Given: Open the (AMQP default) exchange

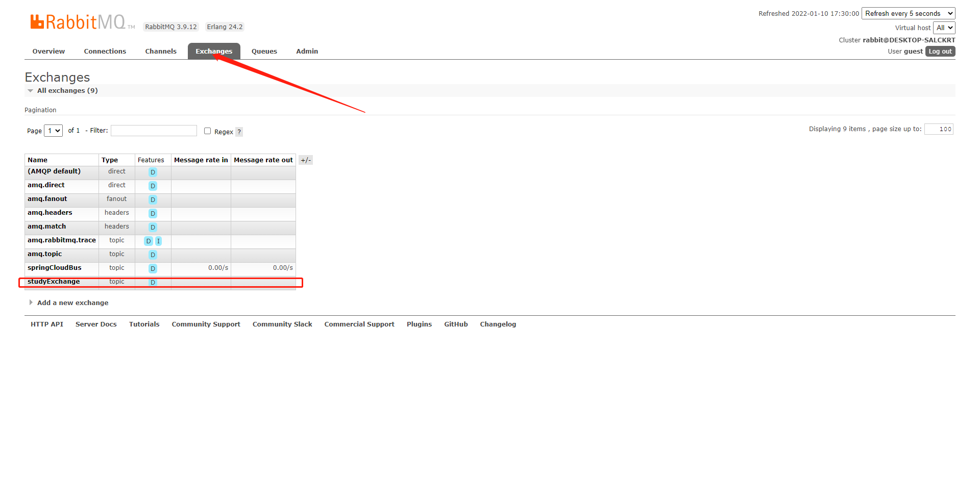Looking at the screenshot, I should [x=54, y=171].
